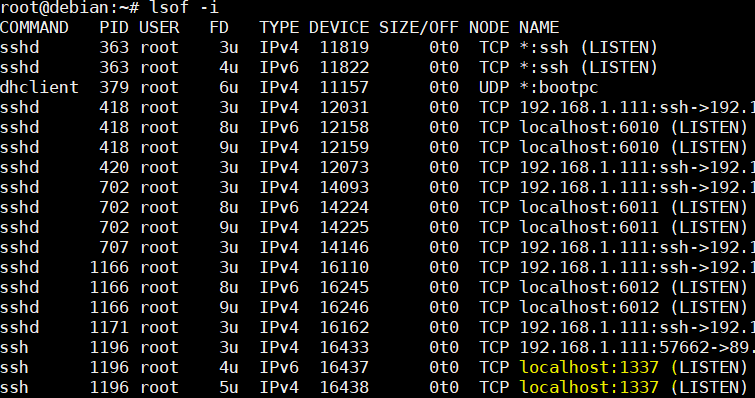The image size is (755, 398).
Task: Click '*:ssh (LISTEN)' in the device 11822 row
Action: 588,67
